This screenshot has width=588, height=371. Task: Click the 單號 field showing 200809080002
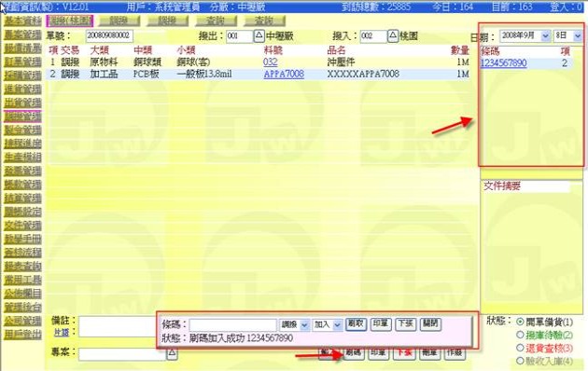(x=109, y=36)
